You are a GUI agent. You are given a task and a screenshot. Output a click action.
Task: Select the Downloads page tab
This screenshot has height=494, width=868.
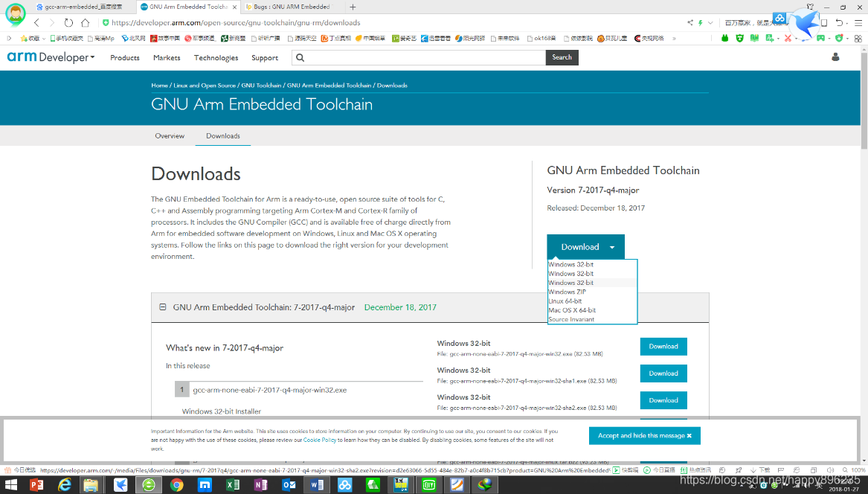click(x=223, y=135)
